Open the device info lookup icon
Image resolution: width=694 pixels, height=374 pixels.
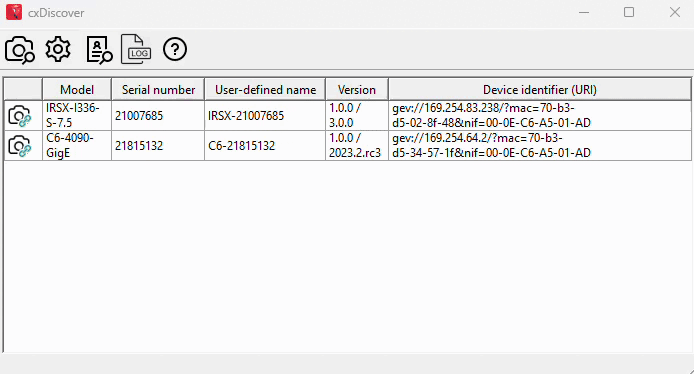coord(99,50)
